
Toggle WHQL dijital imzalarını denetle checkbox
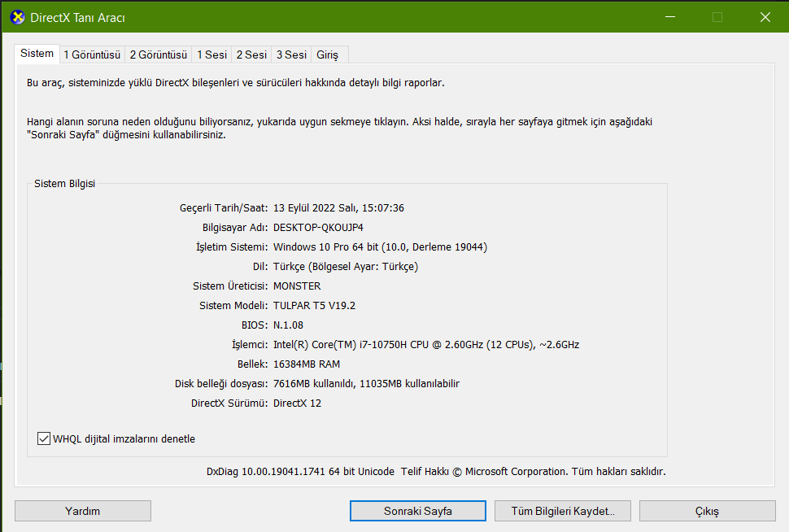tap(44, 438)
